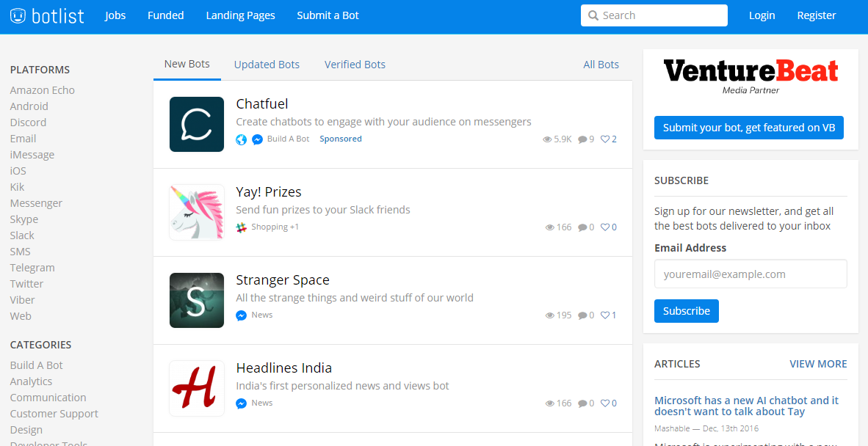Open Landing Pages in the navbar
This screenshot has width=868, height=446.
point(240,15)
